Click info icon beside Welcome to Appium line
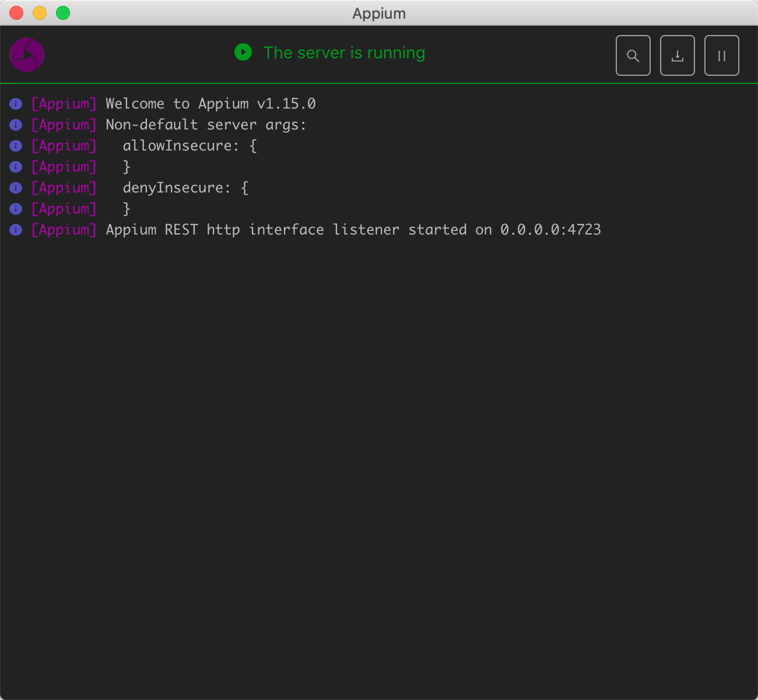Image resolution: width=758 pixels, height=700 pixels. 16,104
